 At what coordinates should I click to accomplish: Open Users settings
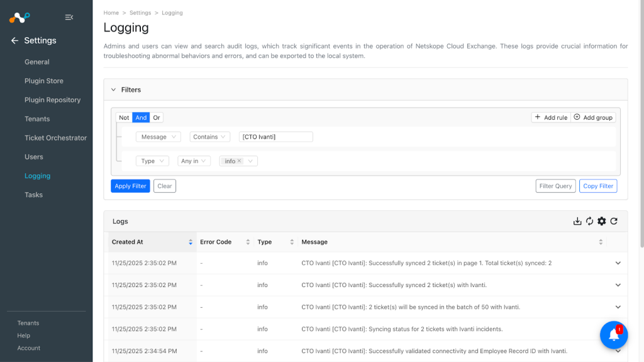34,157
